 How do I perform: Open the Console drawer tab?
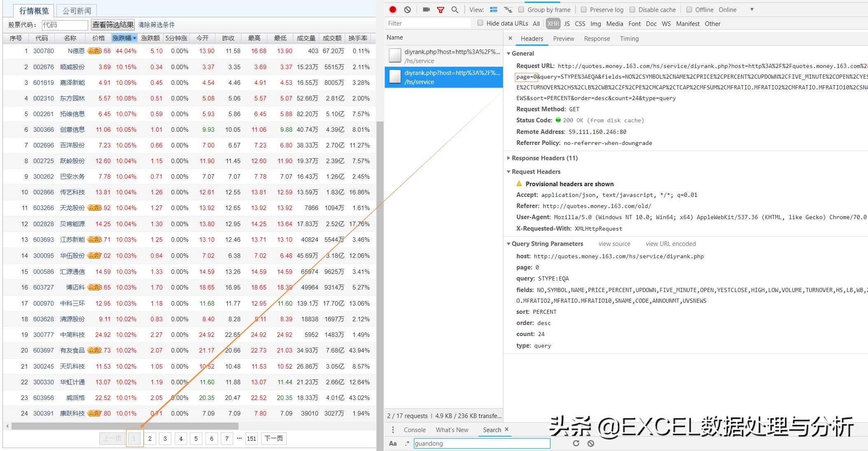tap(414, 430)
